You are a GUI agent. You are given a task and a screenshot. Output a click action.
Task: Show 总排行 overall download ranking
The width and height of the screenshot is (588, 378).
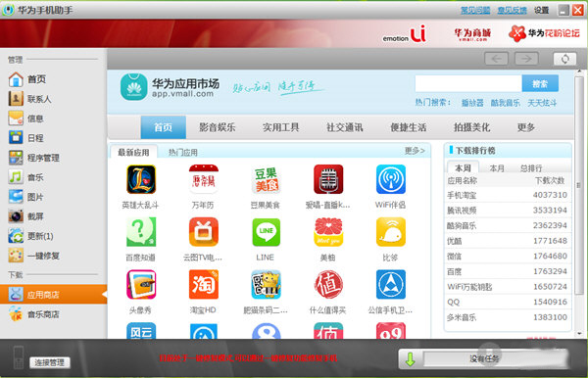[531, 168]
